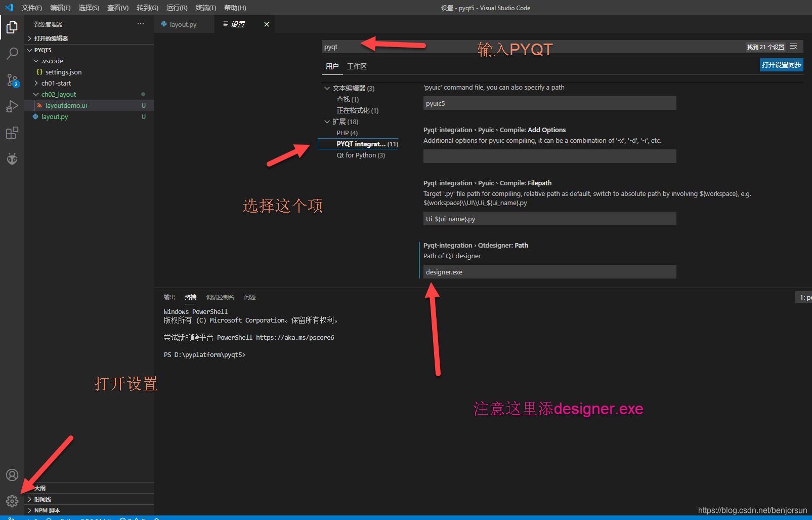Switch to 终端 panel tab
Viewport: 812px width, 520px height.
click(191, 297)
